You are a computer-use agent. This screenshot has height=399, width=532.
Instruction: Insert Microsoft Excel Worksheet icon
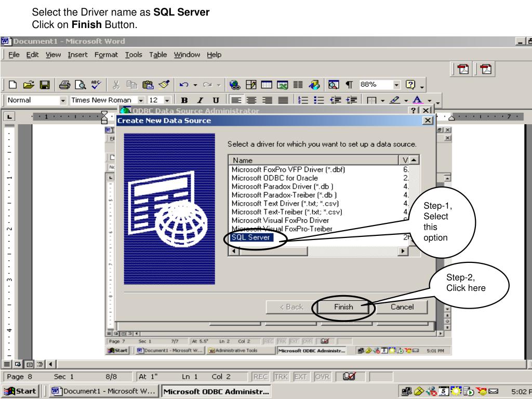tap(282, 85)
